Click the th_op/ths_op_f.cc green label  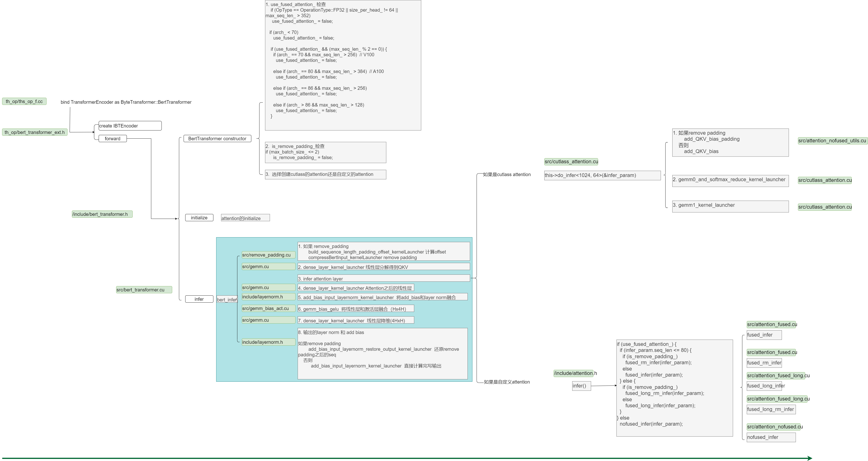[x=24, y=101]
